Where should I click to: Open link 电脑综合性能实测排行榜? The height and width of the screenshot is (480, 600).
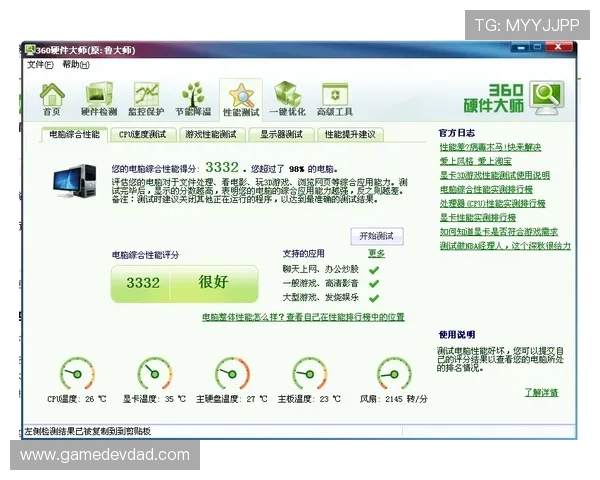point(486,189)
